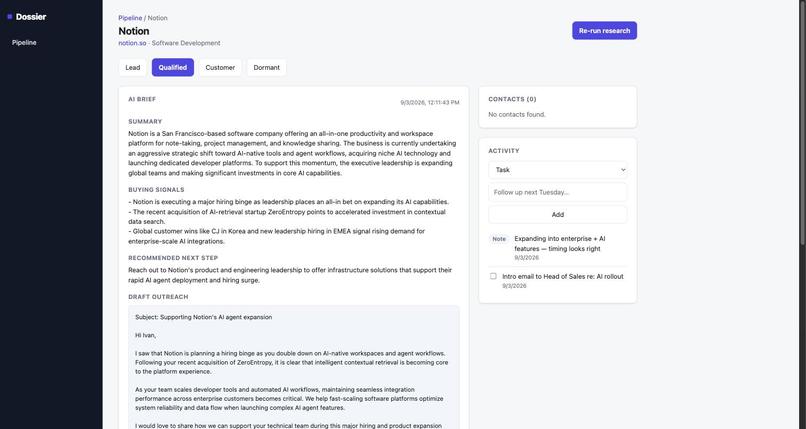Focus the 'Follow up next Tuesday...' input
Image resolution: width=806 pixels, height=429 pixels.
pos(558,192)
